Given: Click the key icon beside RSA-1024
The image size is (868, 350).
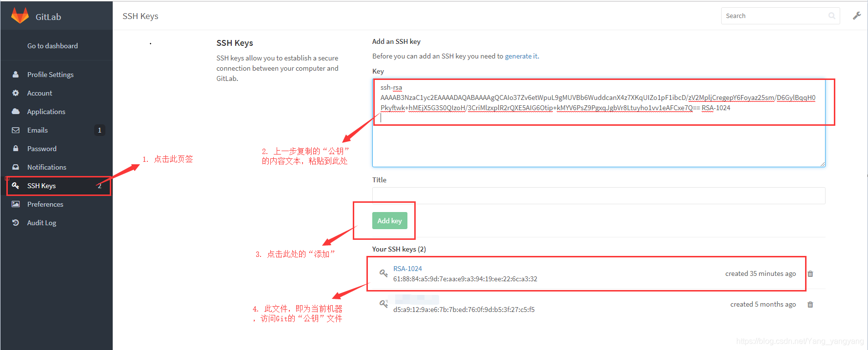Looking at the screenshot, I should coord(384,273).
